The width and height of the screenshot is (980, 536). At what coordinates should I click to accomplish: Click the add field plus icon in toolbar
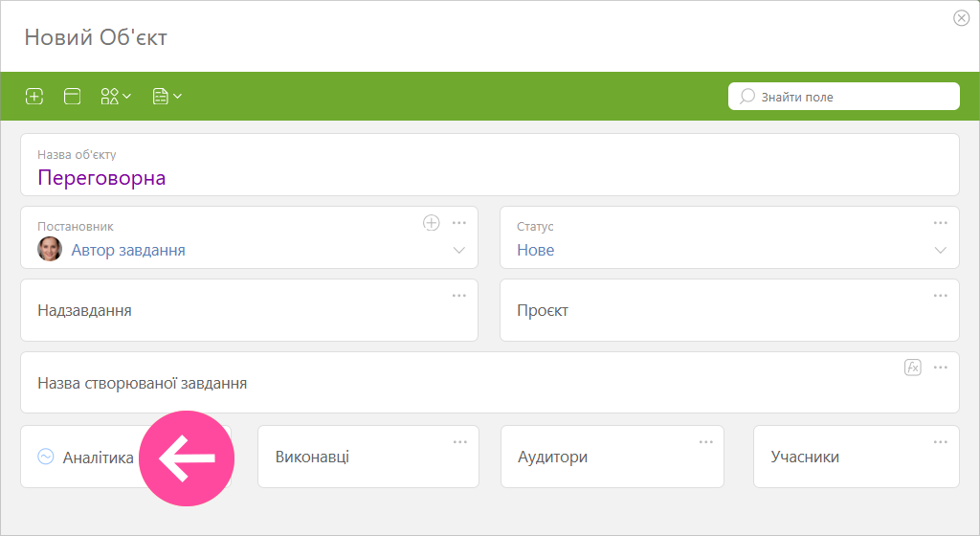click(34, 97)
